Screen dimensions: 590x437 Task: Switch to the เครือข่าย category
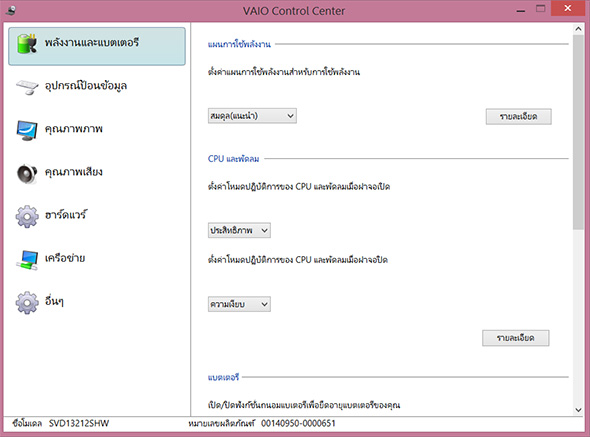pyautogui.click(x=65, y=258)
